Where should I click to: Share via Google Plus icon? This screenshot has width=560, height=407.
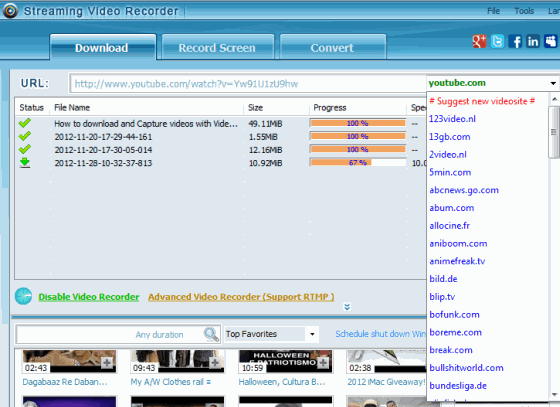point(479,41)
